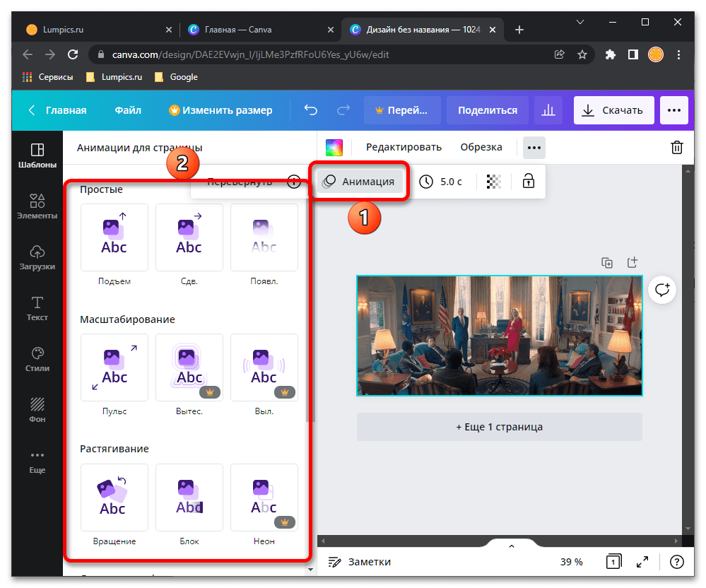Click the Перей... upgrade button

(402, 110)
